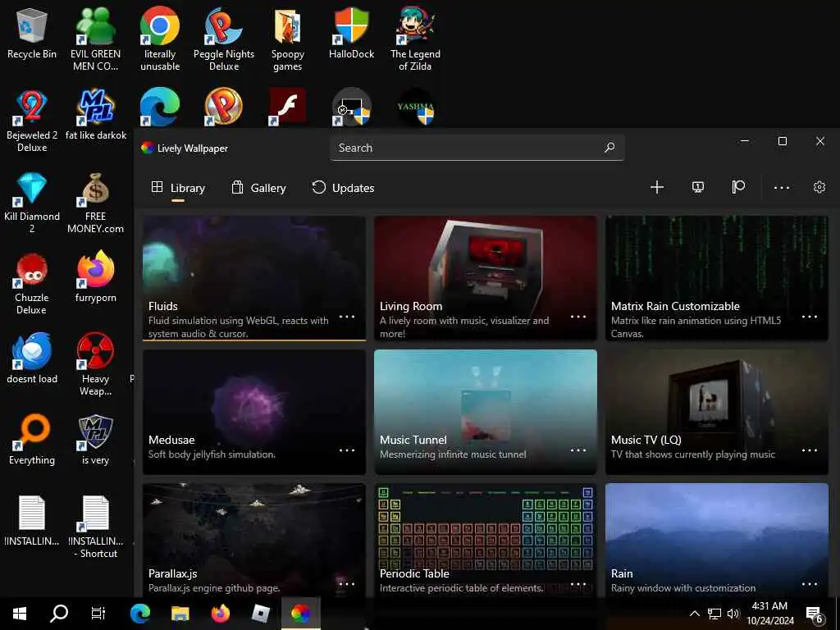Switch to the Gallery tab
This screenshot has width=840, height=630.
click(x=258, y=188)
